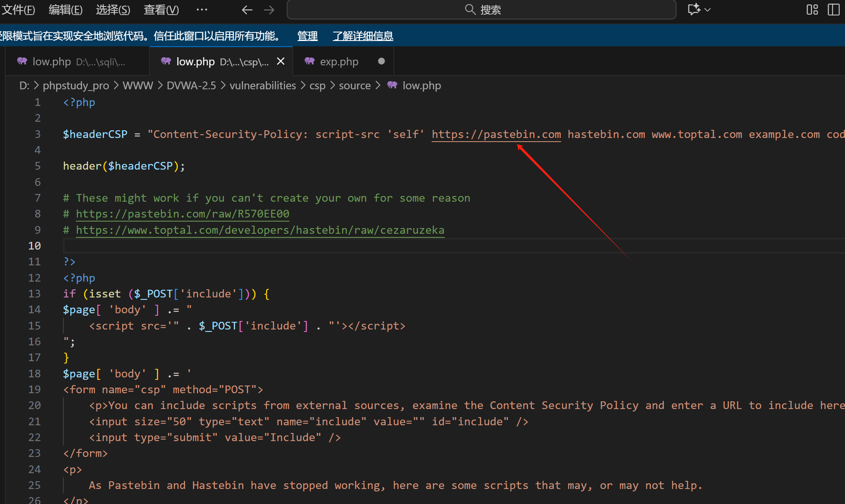Expand the Copilot dropdown chevron
Image resolution: width=845 pixels, height=504 pixels.
[708, 10]
